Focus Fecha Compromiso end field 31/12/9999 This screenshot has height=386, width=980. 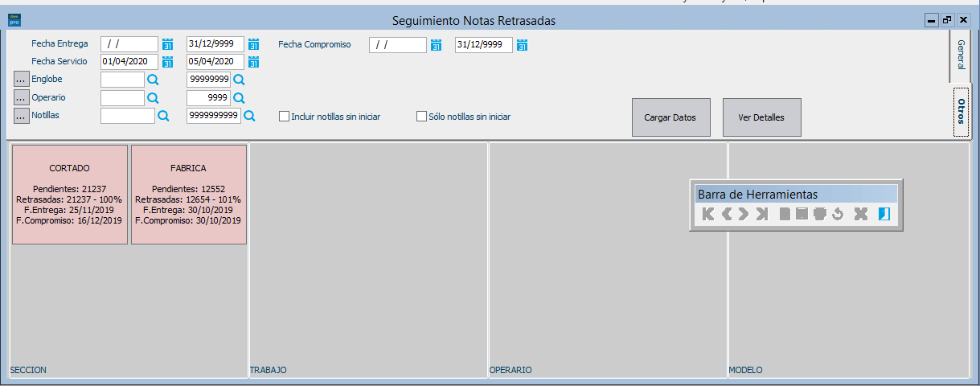coord(484,45)
